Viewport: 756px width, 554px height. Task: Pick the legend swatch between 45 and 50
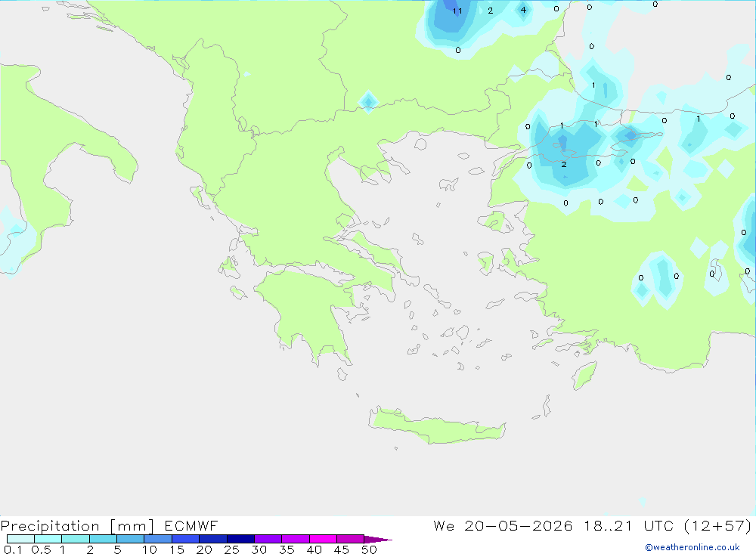351,539
